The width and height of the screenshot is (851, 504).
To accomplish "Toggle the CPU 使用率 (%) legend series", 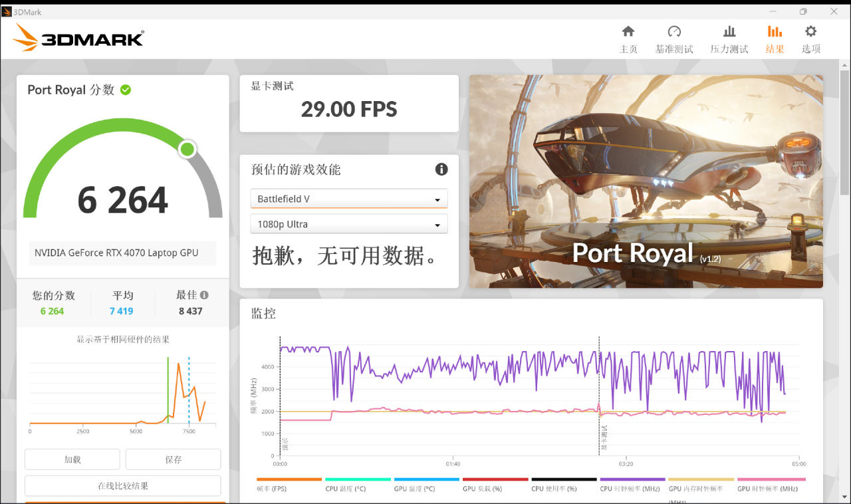I will [x=564, y=485].
